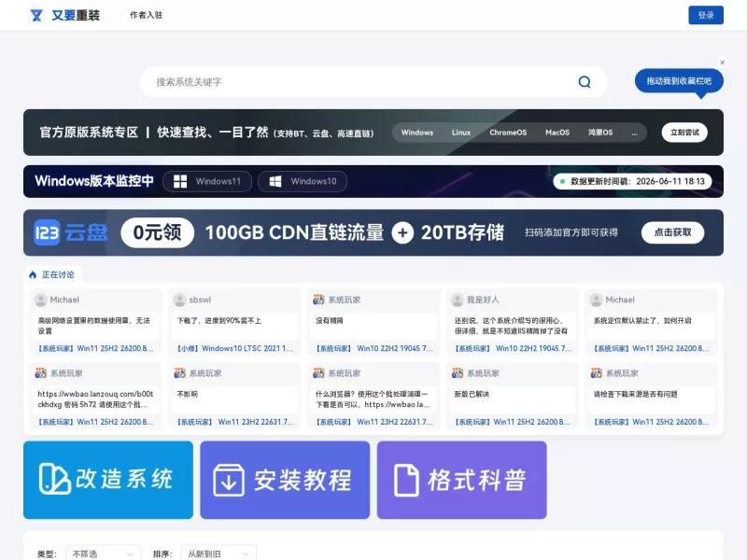
Task: Open the 【小修】Windows10 LTSC 2021 link
Action: tap(235, 348)
